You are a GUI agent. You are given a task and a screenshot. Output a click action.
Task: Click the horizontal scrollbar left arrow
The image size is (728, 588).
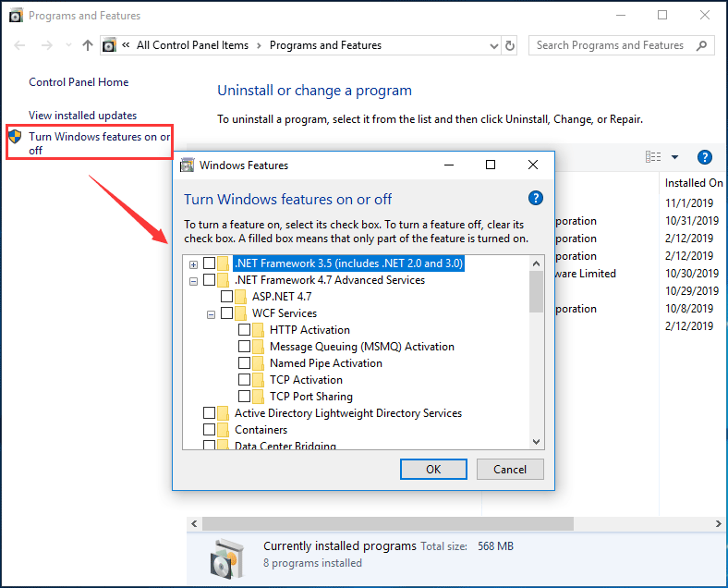(194, 524)
